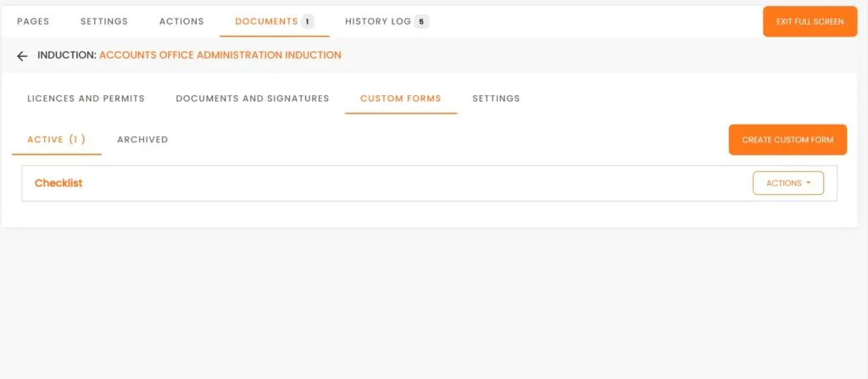This screenshot has width=868, height=379.
Task: Click Create Custom Form button
Action: [787, 140]
